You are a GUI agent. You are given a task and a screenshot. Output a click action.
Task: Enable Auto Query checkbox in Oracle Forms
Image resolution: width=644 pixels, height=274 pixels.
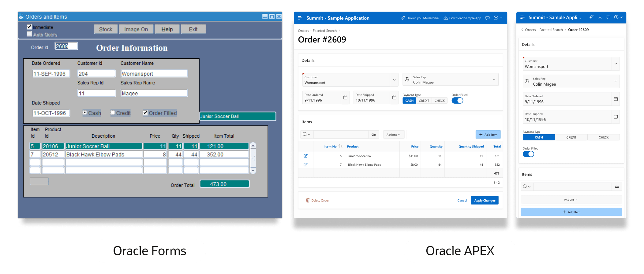click(29, 34)
